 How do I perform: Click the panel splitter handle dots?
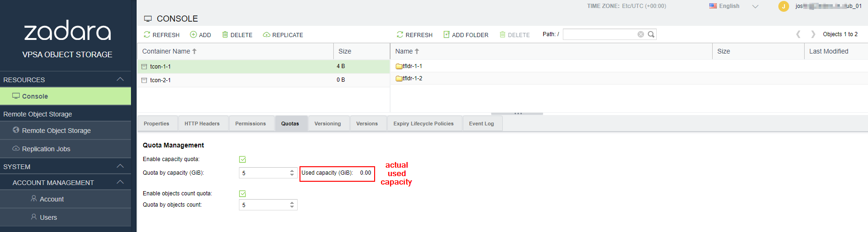point(518,113)
